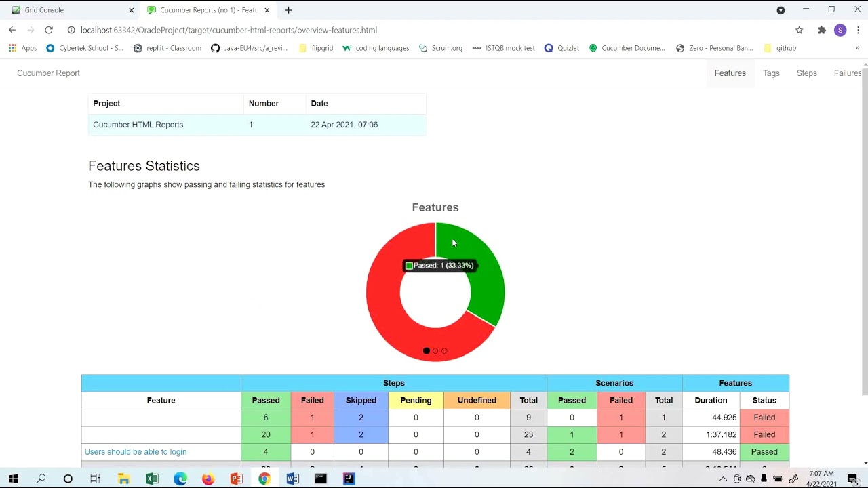The width and height of the screenshot is (868, 488).
Task: Open the Windows notification center
Action: pos(853,479)
